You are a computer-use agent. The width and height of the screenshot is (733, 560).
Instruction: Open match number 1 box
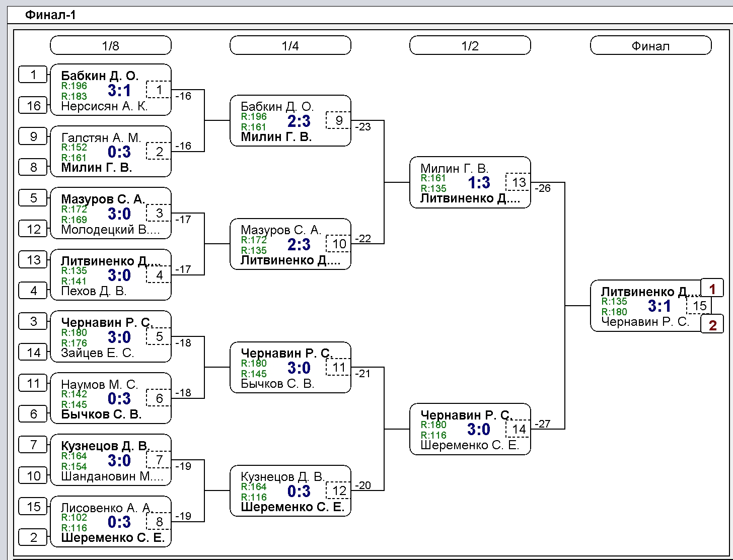point(159,90)
